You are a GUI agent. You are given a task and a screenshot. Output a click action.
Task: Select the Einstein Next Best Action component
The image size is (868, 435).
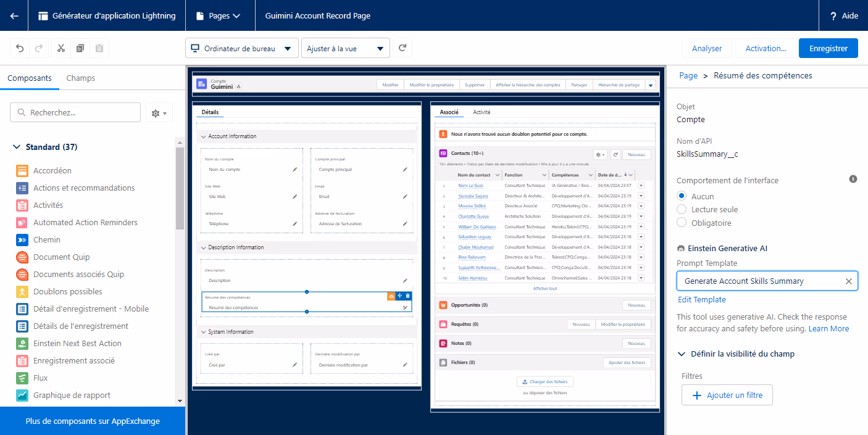click(77, 343)
